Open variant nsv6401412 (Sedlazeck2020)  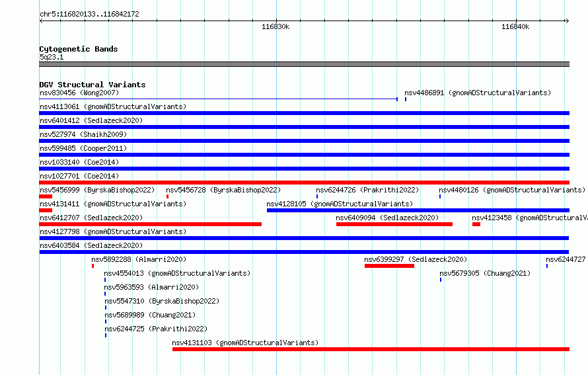[91, 120]
